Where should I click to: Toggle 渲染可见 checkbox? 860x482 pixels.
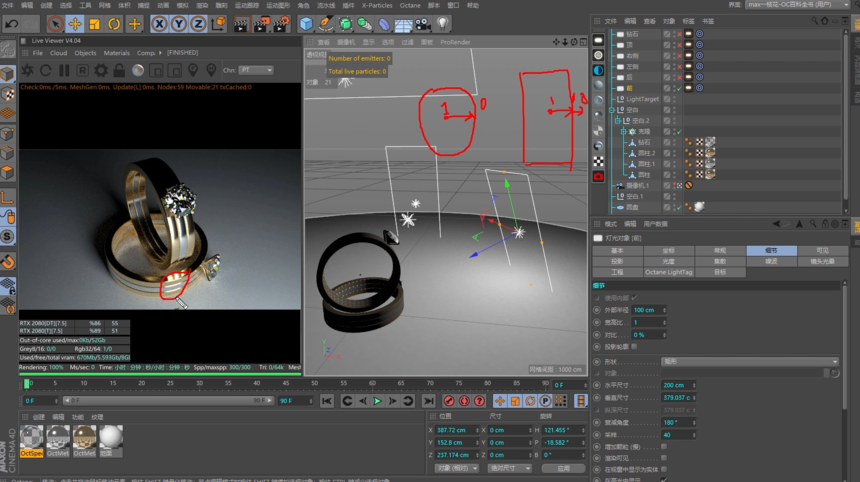coord(664,458)
